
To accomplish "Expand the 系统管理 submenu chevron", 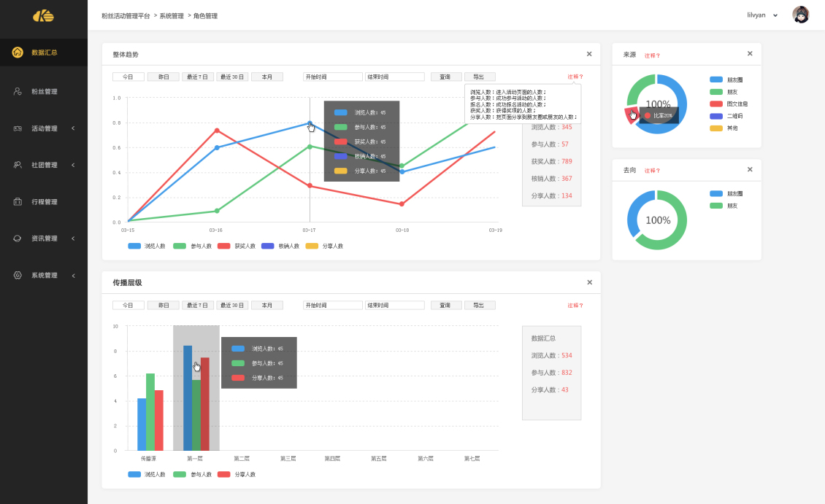I will tap(73, 276).
